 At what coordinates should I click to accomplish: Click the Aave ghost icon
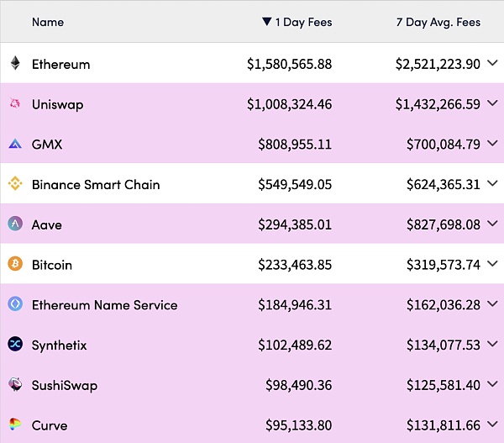coord(15,224)
